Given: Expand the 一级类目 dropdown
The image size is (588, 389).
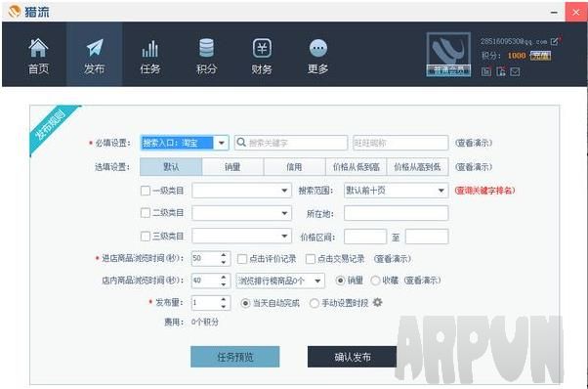Looking at the screenshot, I should tap(241, 191).
